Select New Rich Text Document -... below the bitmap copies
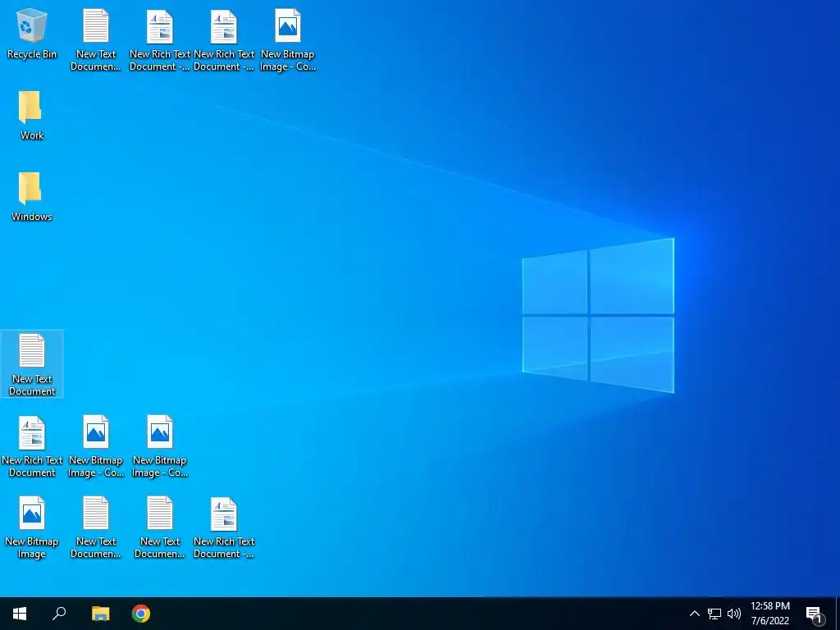 pyautogui.click(x=223, y=527)
